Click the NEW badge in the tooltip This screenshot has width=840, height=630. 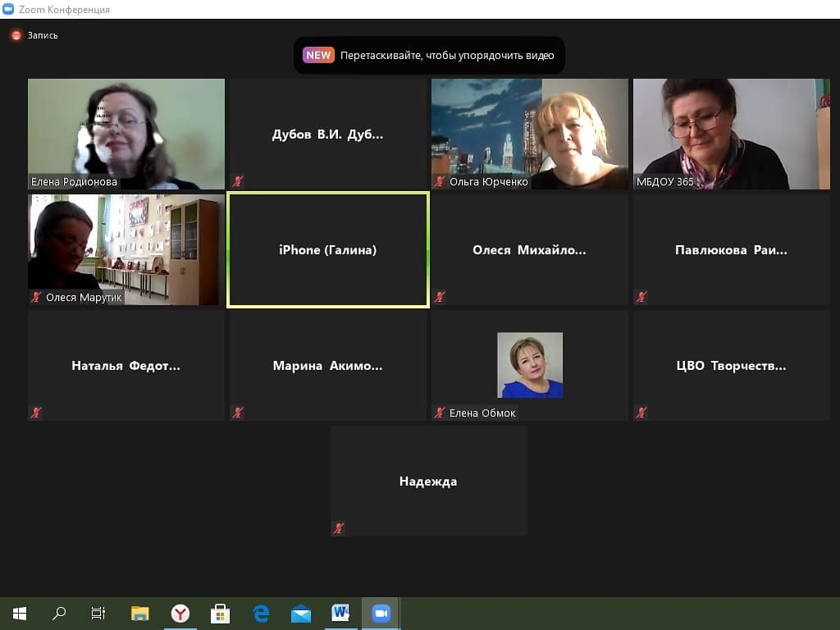(318, 55)
